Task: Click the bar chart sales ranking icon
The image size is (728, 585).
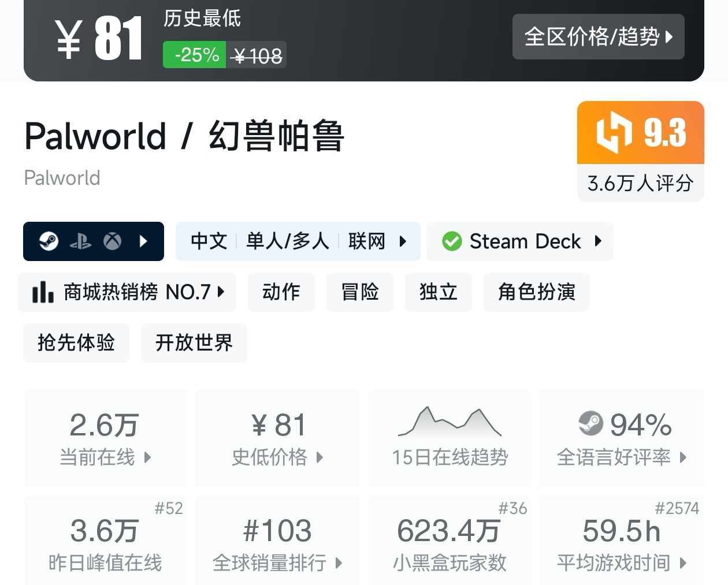Action: coord(43,292)
